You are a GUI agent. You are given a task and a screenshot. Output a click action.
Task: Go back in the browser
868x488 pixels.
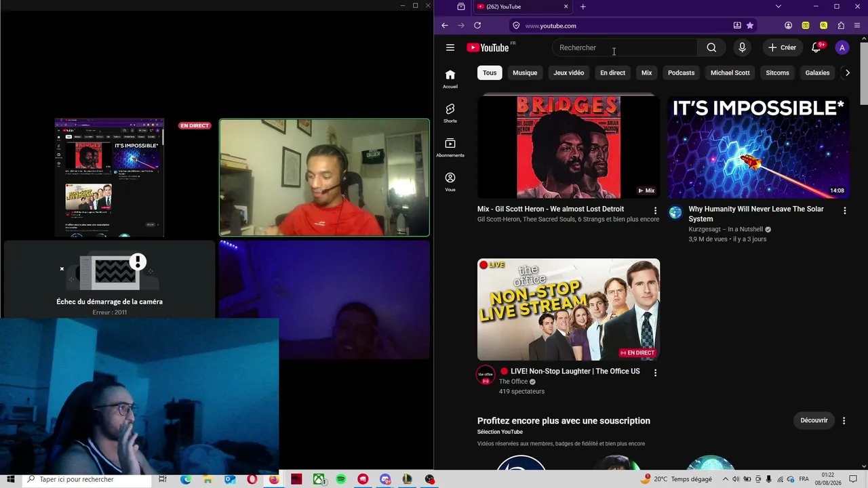coord(445,26)
